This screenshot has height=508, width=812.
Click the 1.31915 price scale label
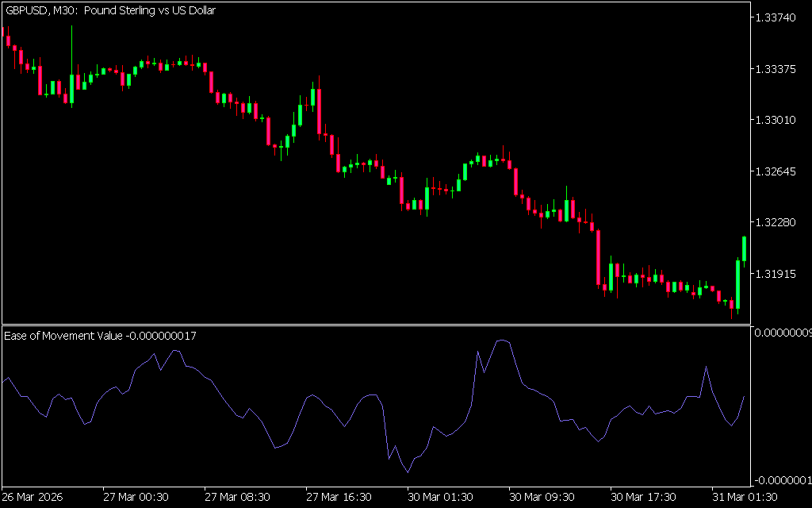point(778,274)
